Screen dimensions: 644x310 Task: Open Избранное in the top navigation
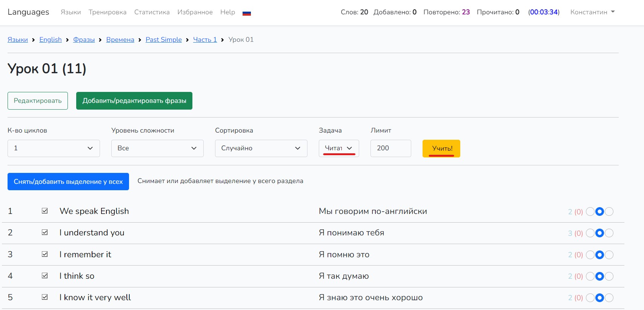195,12
